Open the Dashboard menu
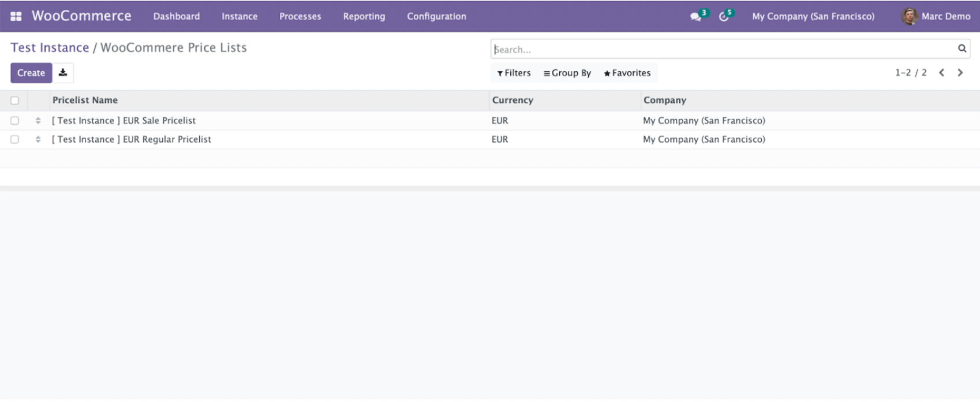This screenshot has width=980, height=402. (x=177, y=16)
